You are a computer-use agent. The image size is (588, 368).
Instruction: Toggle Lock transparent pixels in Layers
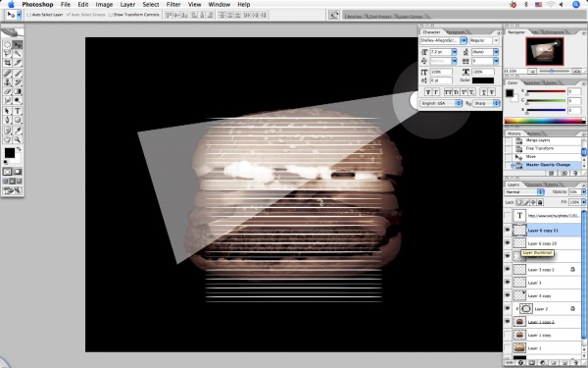click(519, 202)
